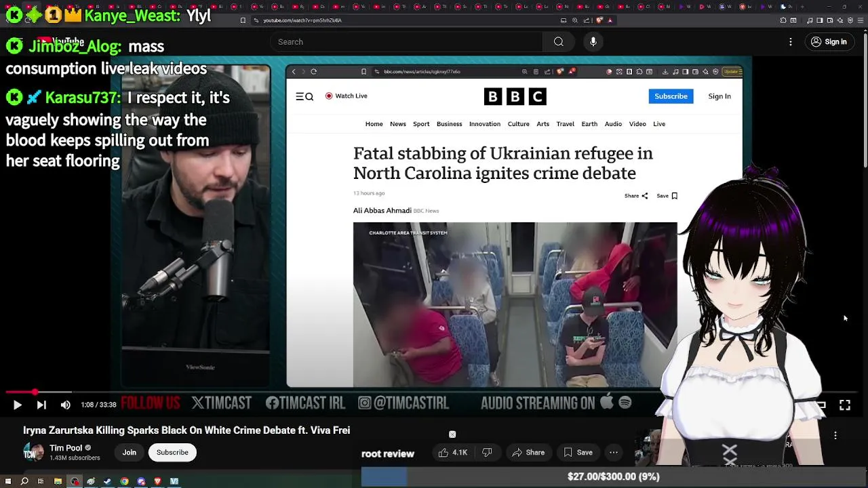Focus the YouTube Search field

pyautogui.click(x=406, y=42)
